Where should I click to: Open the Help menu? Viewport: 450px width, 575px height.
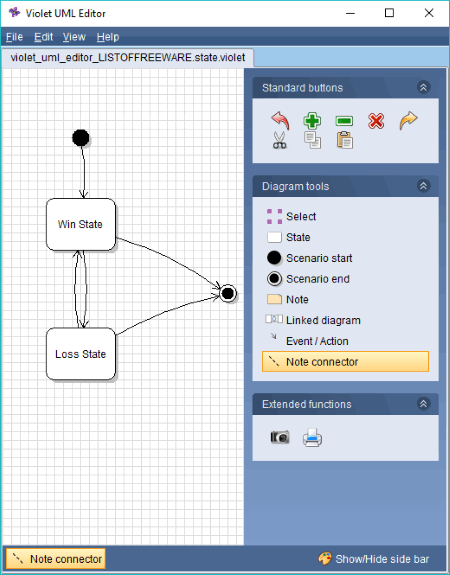[108, 37]
